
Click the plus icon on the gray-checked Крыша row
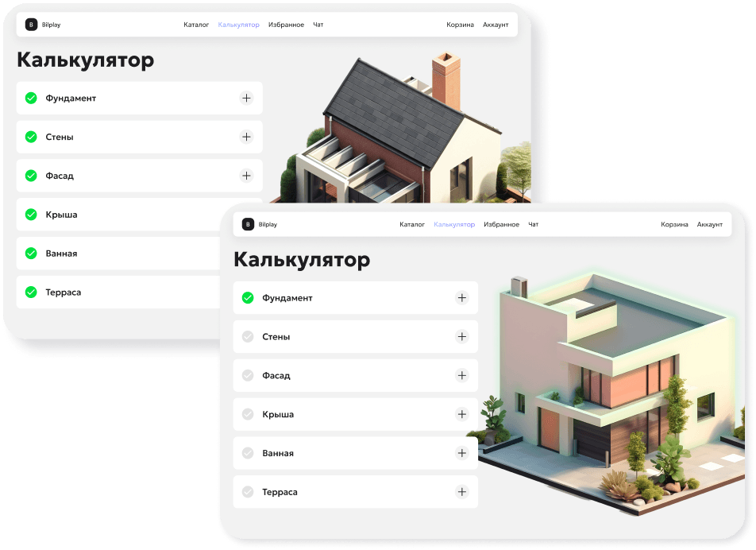[x=462, y=414]
